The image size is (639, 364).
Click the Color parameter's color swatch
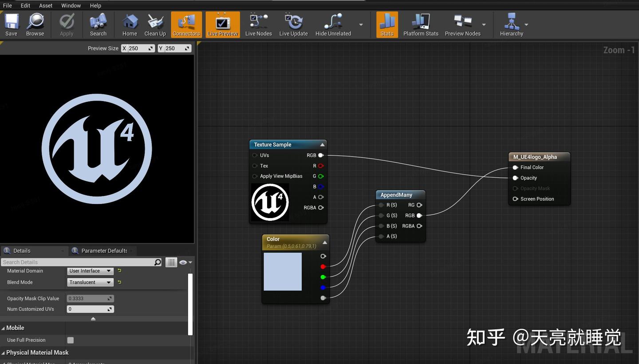(283, 271)
